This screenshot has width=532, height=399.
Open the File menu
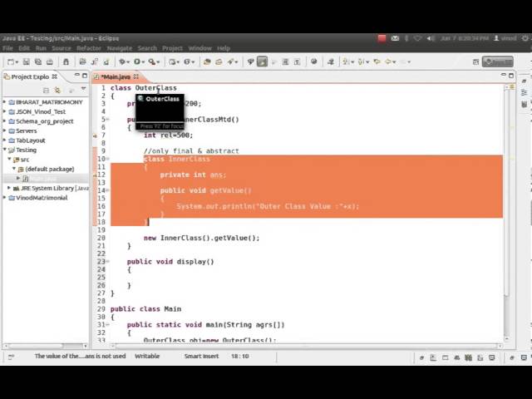pos(7,48)
